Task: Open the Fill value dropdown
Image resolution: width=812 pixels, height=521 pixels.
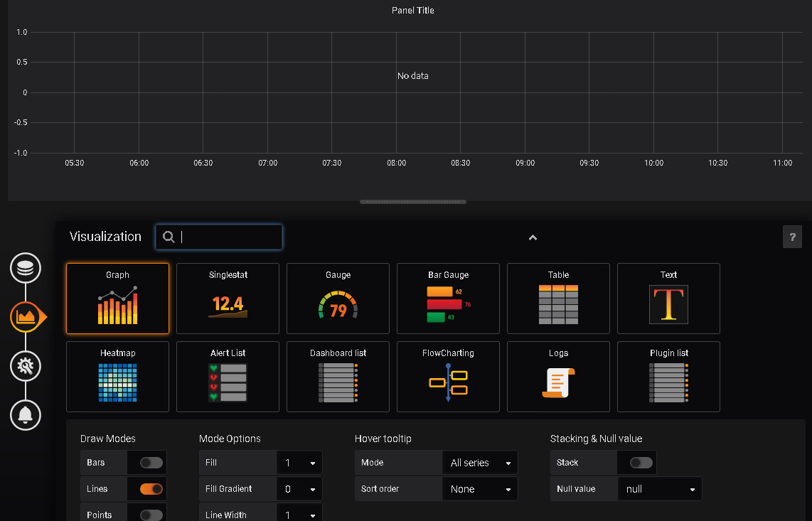Action: tap(299, 463)
